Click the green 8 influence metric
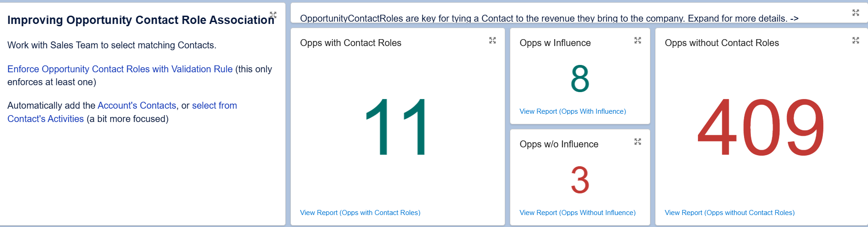Screen dimensions: 868x227 click(580, 79)
